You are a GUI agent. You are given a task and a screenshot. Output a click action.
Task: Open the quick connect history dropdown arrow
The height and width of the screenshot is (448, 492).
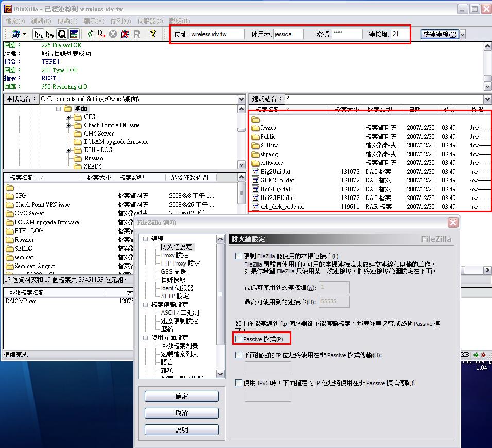pyautogui.click(x=462, y=35)
